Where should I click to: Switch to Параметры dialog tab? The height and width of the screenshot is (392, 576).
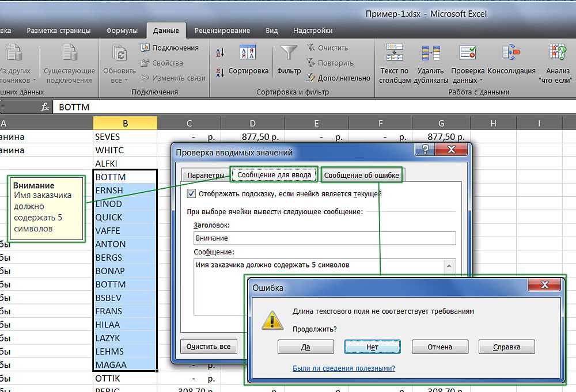[206, 176]
